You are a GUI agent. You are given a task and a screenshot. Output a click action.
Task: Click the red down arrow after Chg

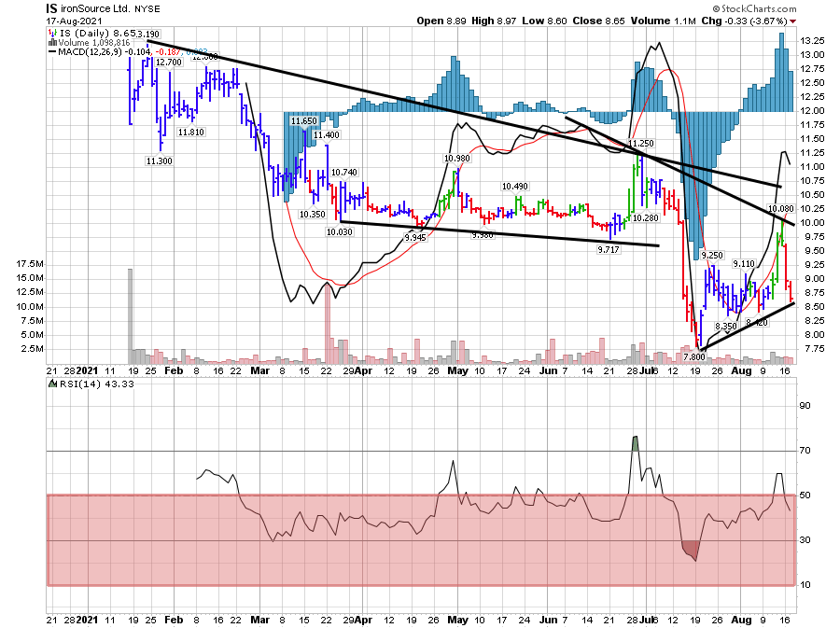(x=793, y=21)
